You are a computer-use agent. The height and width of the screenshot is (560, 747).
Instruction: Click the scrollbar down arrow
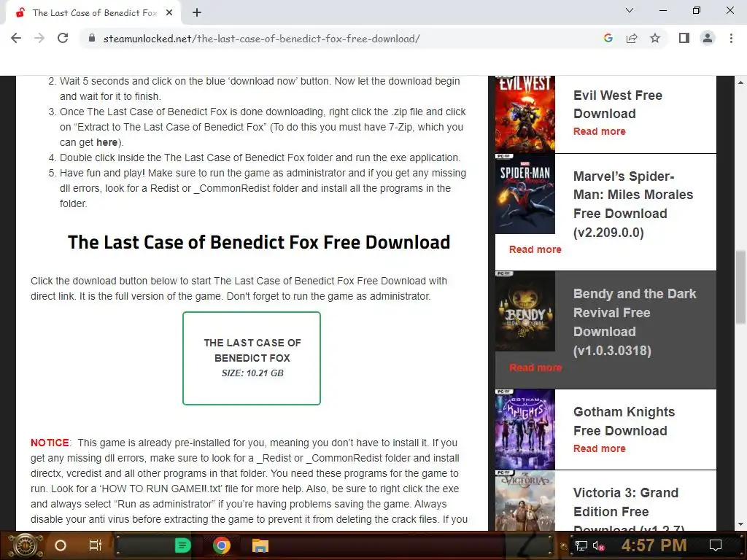click(740, 524)
